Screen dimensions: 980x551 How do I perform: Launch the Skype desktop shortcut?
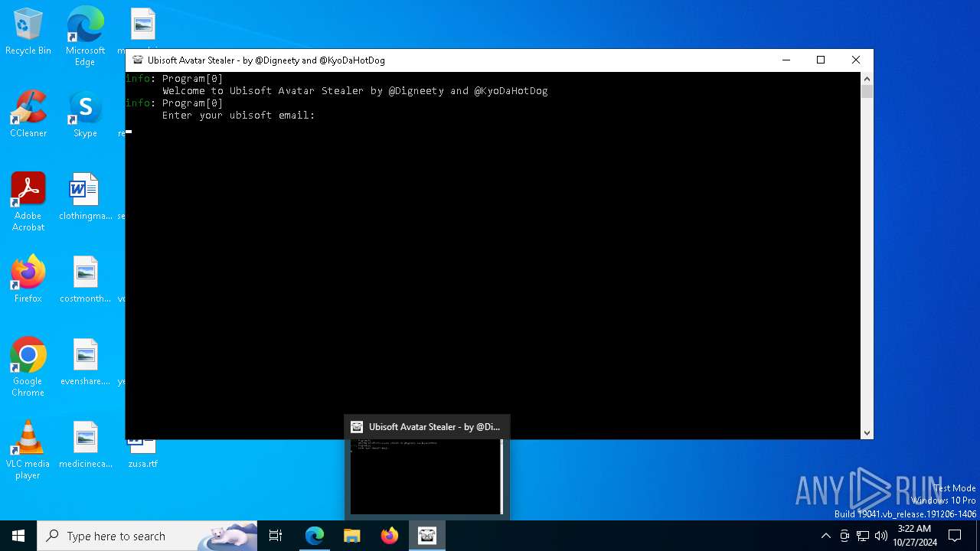[x=85, y=115]
